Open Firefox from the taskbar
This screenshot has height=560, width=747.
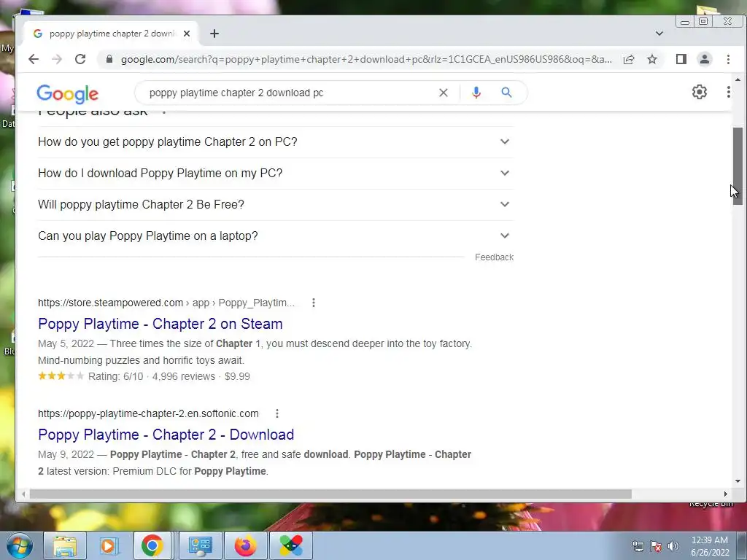coord(245,545)
